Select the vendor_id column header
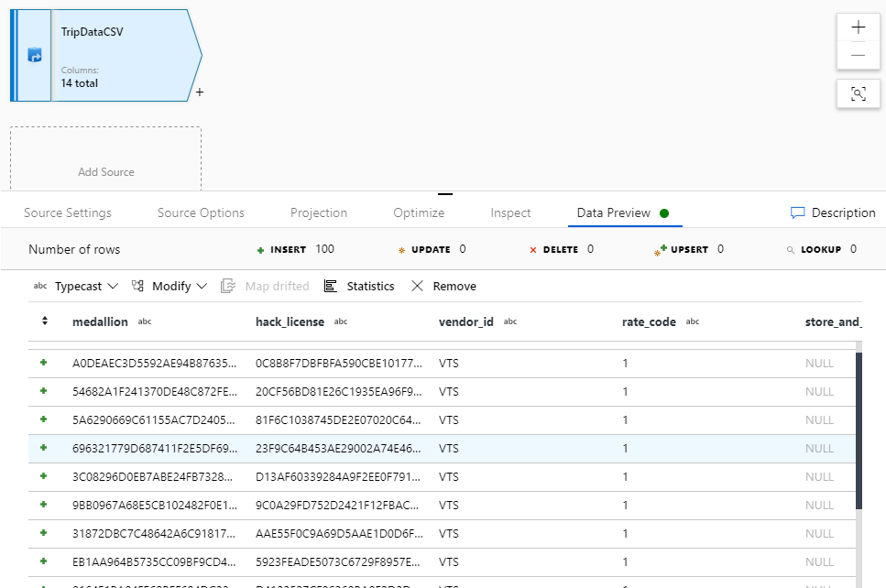Image resolution: width=886 pixels, height=588 pixels. coord(465,322)
